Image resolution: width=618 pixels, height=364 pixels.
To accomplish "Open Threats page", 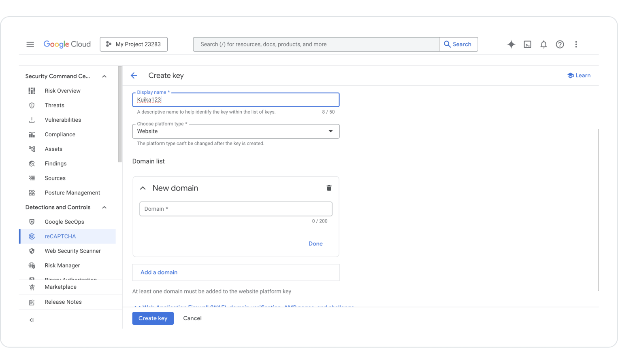I will click(x=54, y=106).
